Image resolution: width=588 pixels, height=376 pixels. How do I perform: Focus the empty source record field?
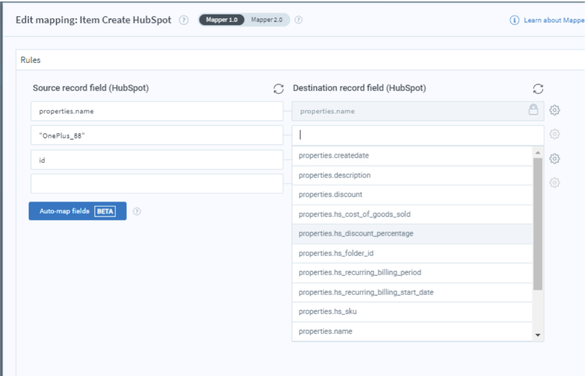tap(157, 184)
